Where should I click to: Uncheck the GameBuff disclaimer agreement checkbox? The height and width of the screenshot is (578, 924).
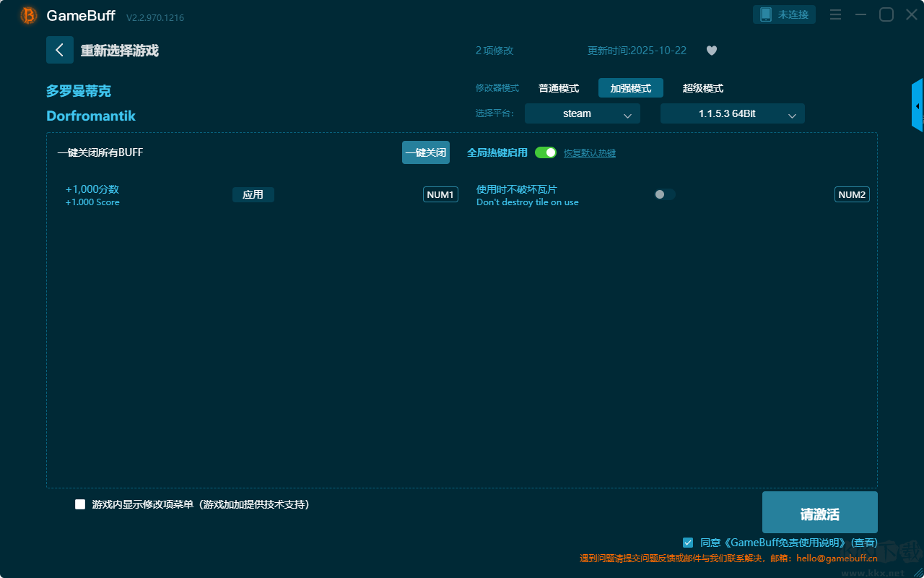688,543
